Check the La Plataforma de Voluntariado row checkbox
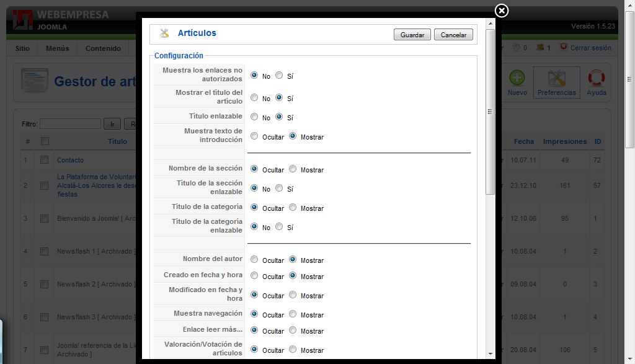This screenshot has height=364, width=635. [45, 185]
